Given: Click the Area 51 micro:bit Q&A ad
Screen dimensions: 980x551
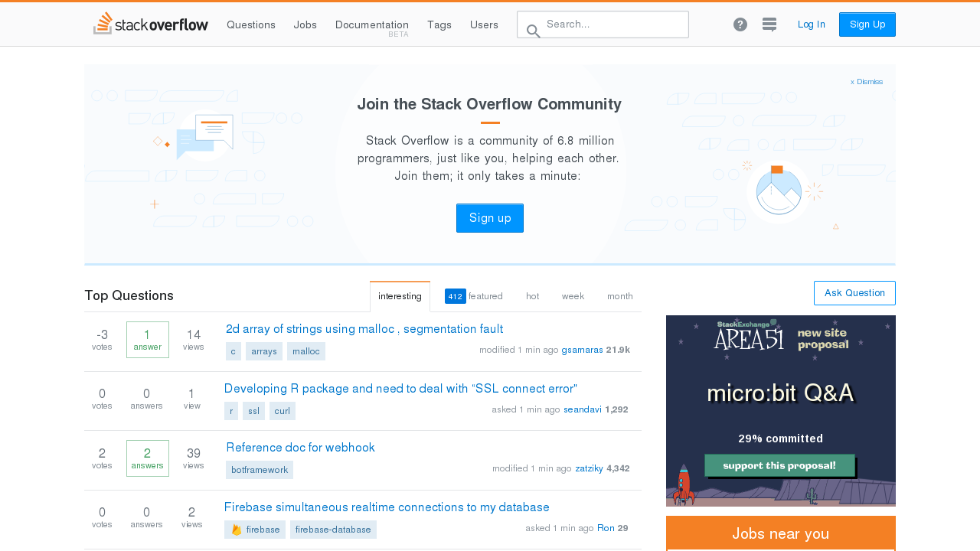Looking at the screenshot, I should click(781, 411).
